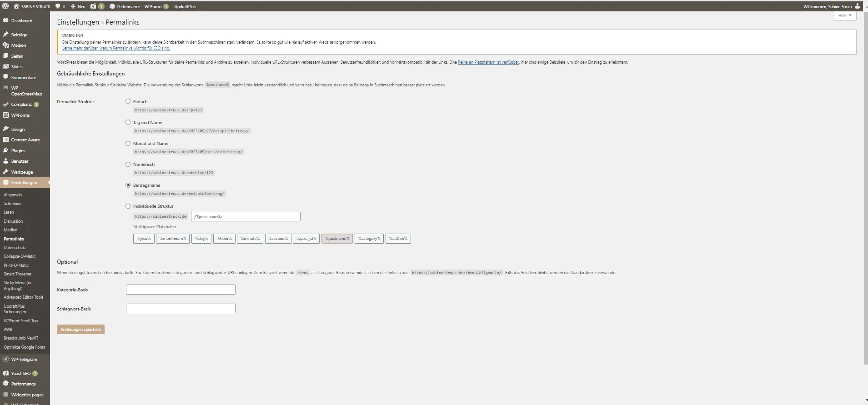Open the WPForms sidebar icon
Viewport: 868px width, 405px height.
(6, 115)
